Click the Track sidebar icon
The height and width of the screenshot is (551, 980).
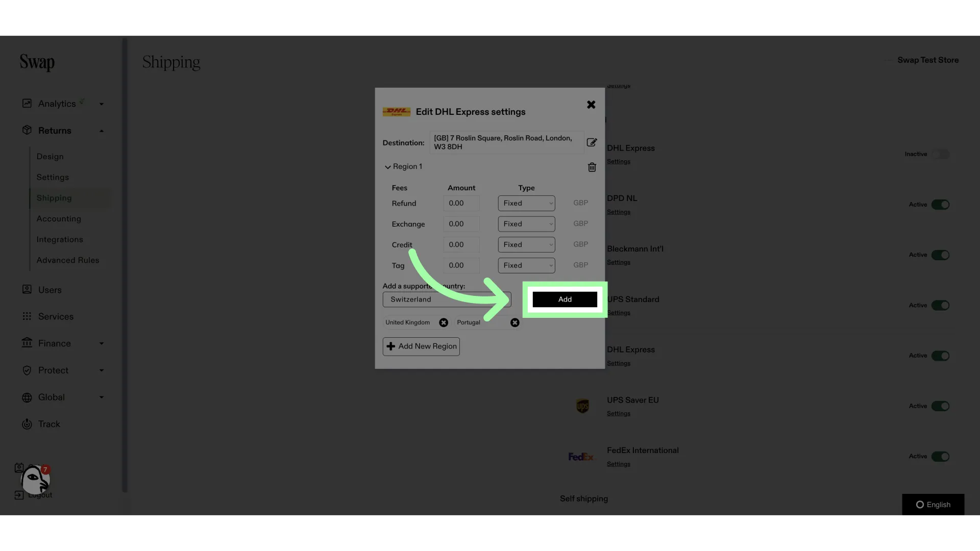[27, 424]
